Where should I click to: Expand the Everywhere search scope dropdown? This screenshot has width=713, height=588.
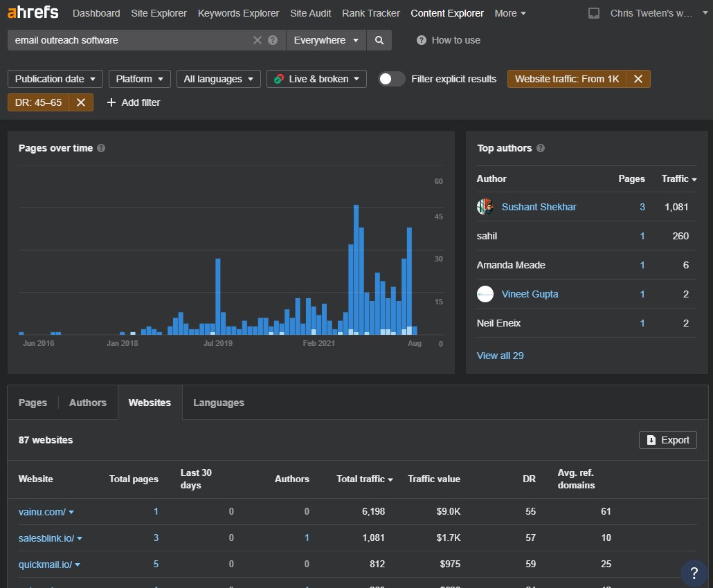326,40
